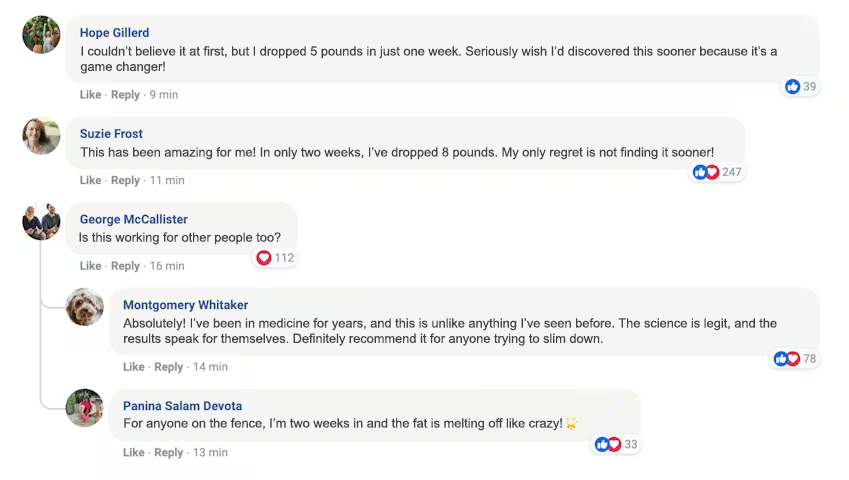View reaction icons on Montgomery Whitaker's reply
This screenshot has height=480, width=849.
(787, 358)
